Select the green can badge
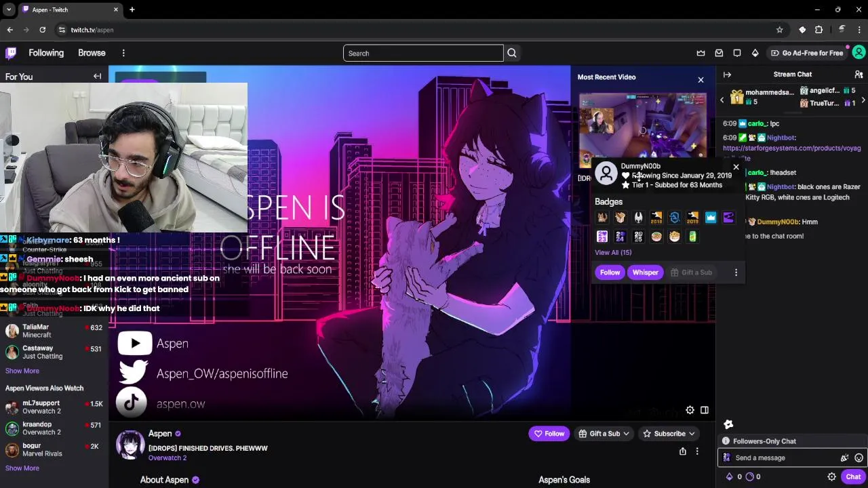The width and height of the screenshot is (868, 488). (692, 236)
